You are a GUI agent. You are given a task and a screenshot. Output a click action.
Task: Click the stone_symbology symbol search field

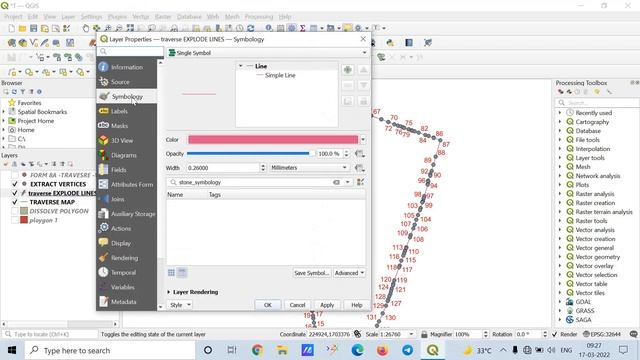(255, 182)
